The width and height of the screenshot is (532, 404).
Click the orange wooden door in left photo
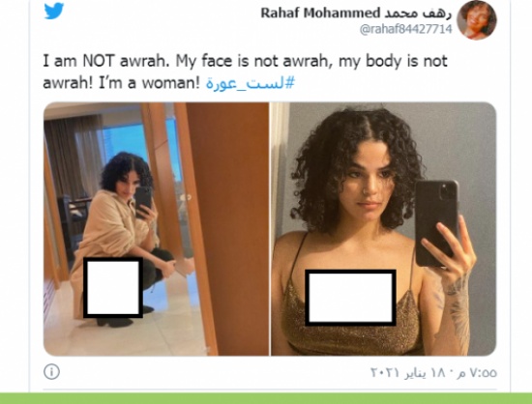click(227, 229)
